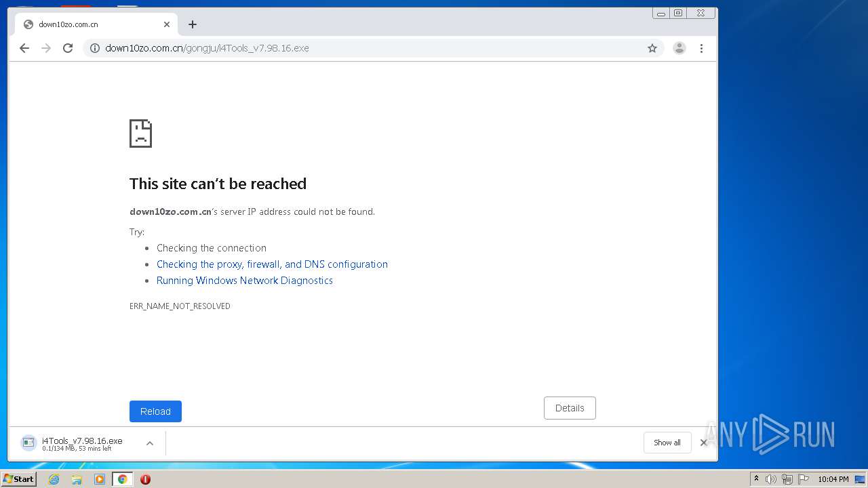Go forward in browser history
This screenshot has height=488, width=868.
click(x=46, y=48)
